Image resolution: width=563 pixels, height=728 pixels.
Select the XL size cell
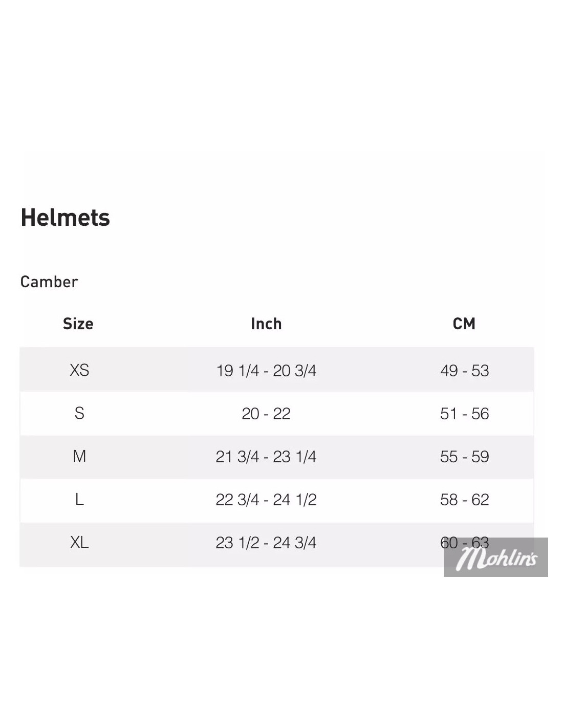pyautogui.click(x=79, y=542)
